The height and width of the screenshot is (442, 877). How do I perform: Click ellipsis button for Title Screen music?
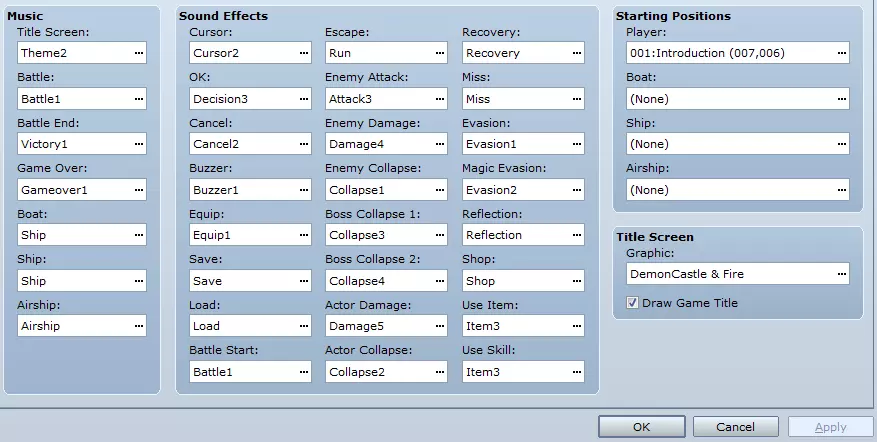(138, 53)
